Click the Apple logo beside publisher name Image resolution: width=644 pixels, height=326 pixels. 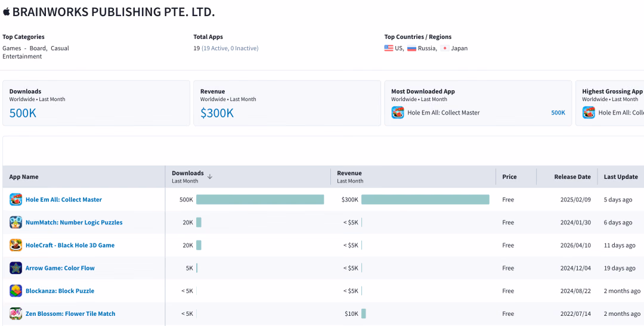click(6, 12)
